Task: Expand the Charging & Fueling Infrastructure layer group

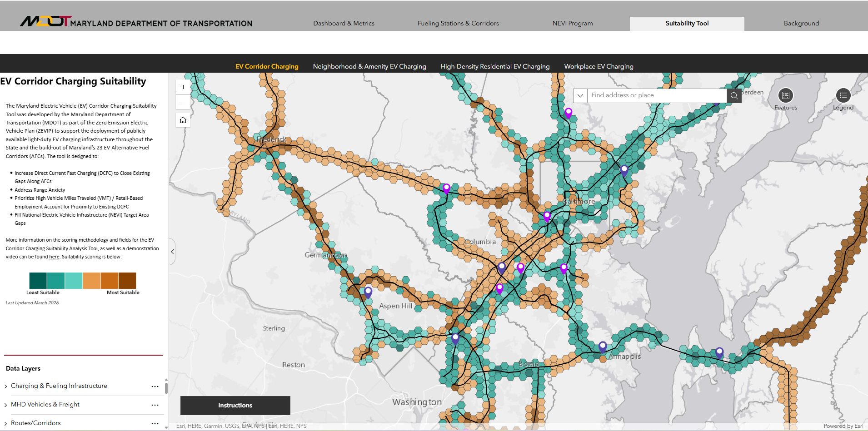Action: [5, 386]
